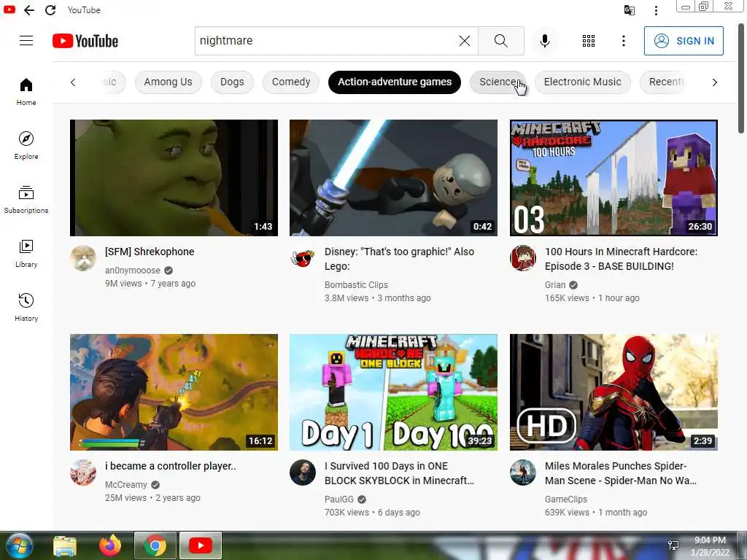Viewport: 747px width, 560px height.
Task: Open YouTube settings three-dot menu
Action: pos(623,41)
